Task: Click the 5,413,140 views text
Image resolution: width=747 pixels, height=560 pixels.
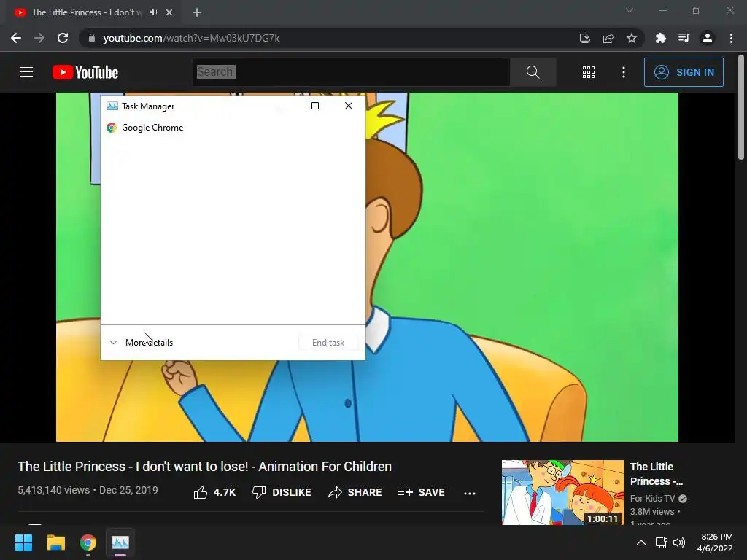Action: [x=53, y=490]
